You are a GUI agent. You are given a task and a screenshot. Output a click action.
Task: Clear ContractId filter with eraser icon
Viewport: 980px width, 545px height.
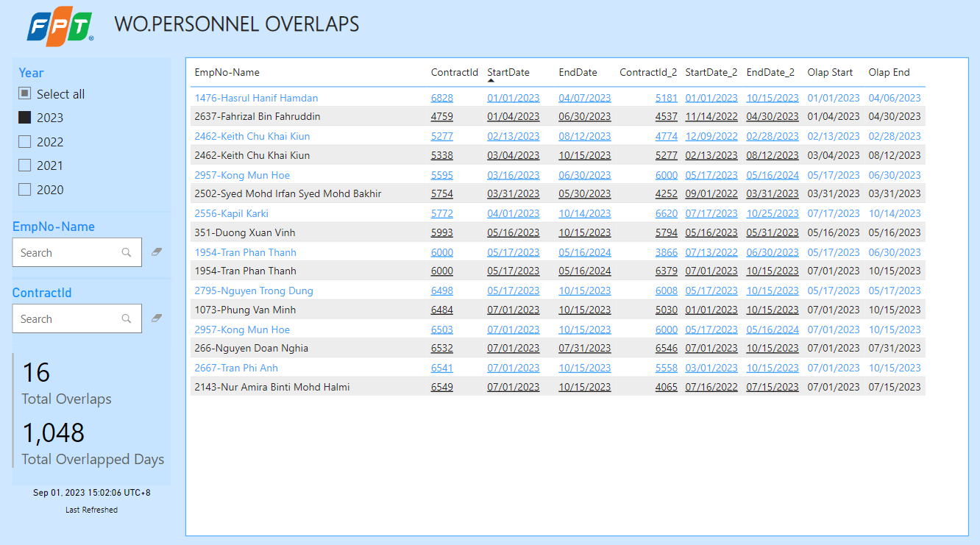pyautogui.click(x=156, y=318)
